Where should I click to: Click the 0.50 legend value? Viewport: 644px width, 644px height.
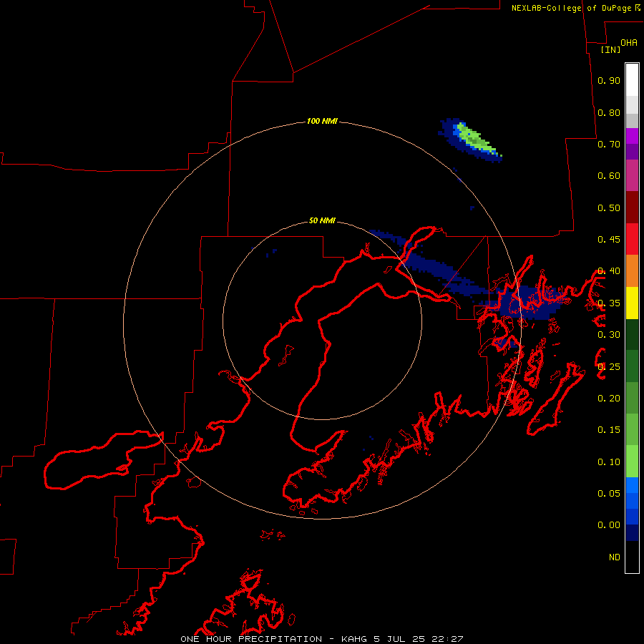tap(609, 208)
